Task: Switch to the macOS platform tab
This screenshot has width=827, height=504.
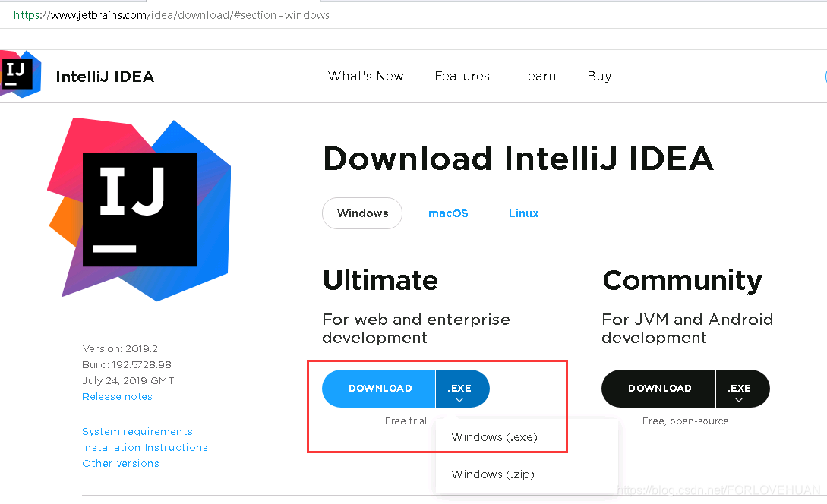Action: [x=448, y=213]
